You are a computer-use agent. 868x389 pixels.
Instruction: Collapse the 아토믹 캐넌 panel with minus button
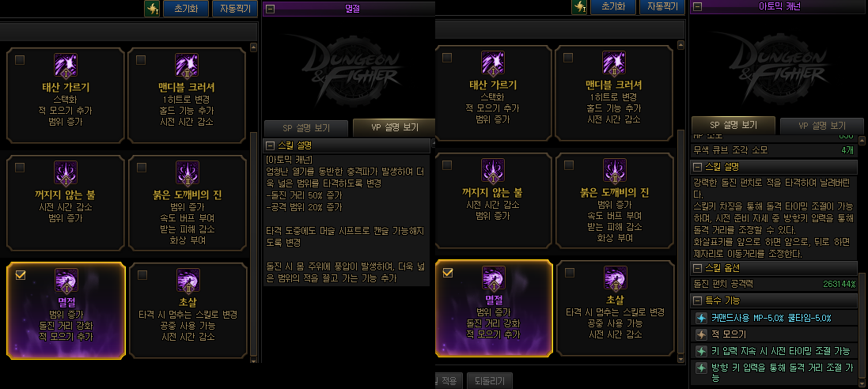coord(698,7)
